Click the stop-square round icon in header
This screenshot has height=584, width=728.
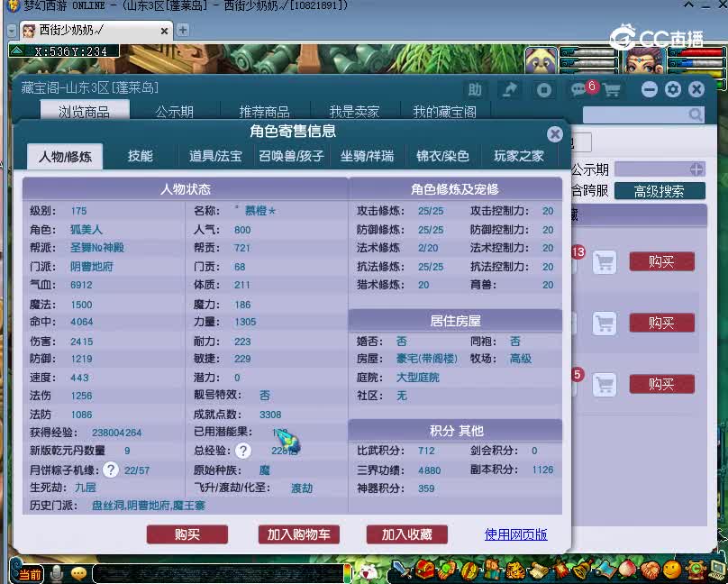(543, 89)
